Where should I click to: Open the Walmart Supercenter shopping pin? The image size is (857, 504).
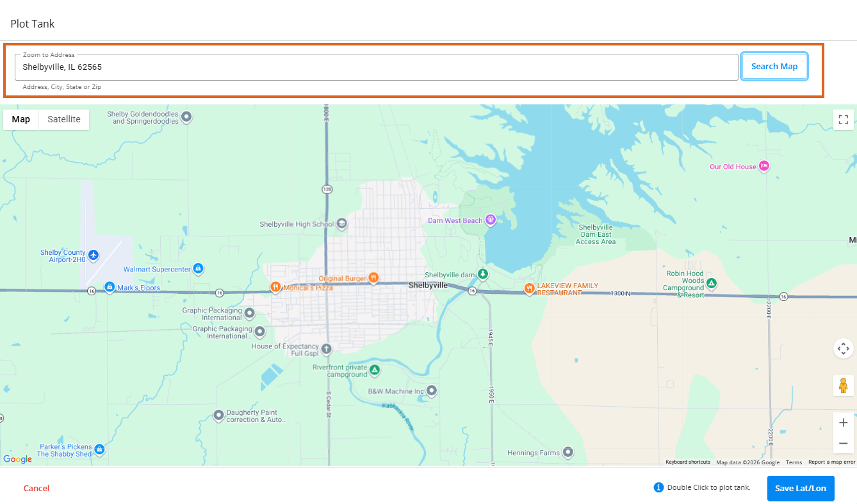coord(198,268)
